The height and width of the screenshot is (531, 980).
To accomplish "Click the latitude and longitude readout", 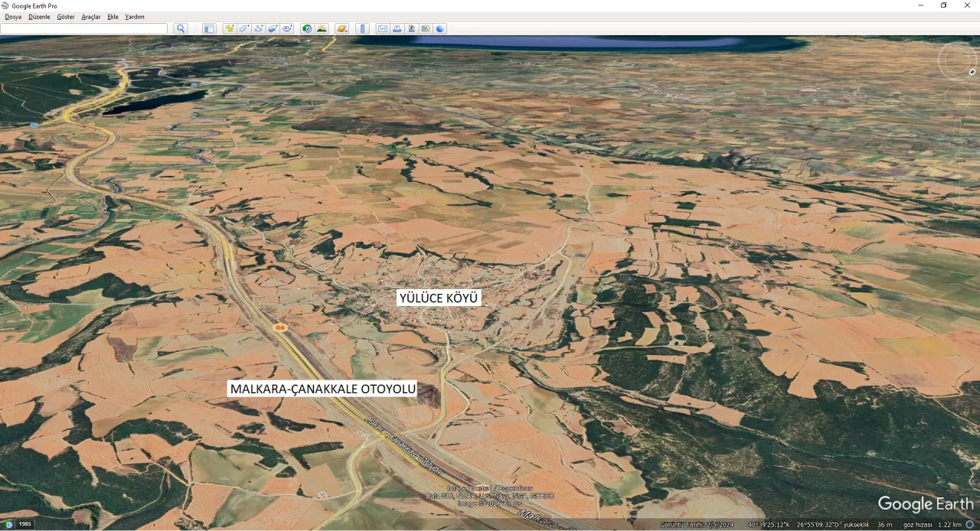I will coord(794,525).
